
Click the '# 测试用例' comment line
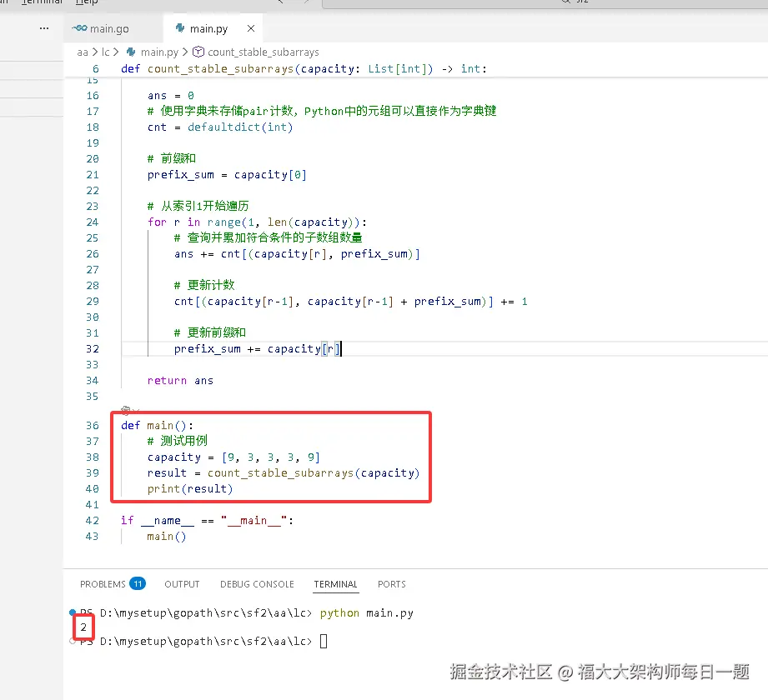point(178,441)
